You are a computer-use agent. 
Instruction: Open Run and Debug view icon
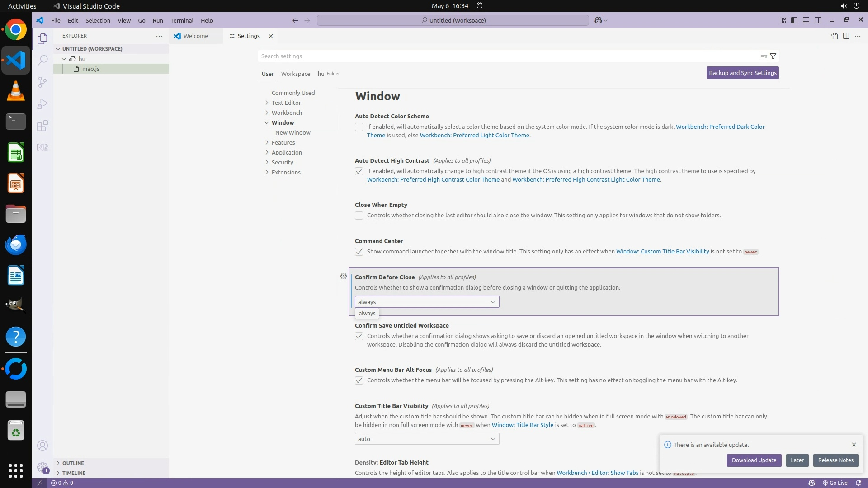pos(42,104)
